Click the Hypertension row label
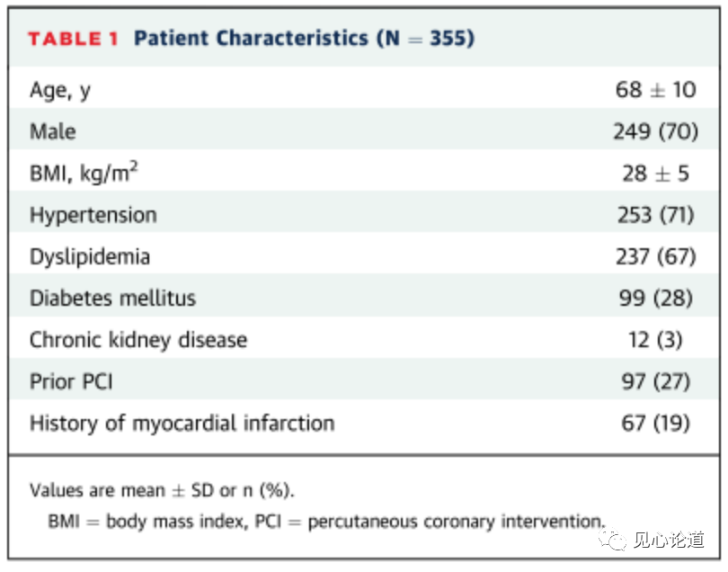This screenshot has width=728, height=572. coord(93,215)
